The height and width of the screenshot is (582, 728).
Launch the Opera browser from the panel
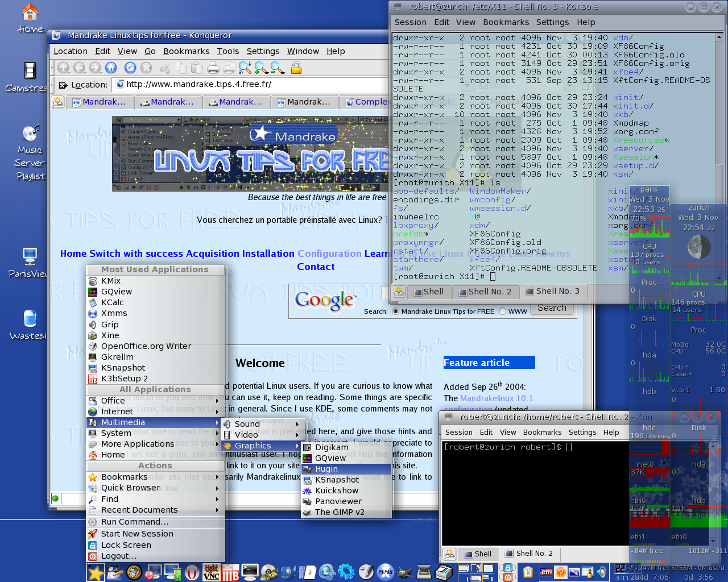click(x=192, y=572)
